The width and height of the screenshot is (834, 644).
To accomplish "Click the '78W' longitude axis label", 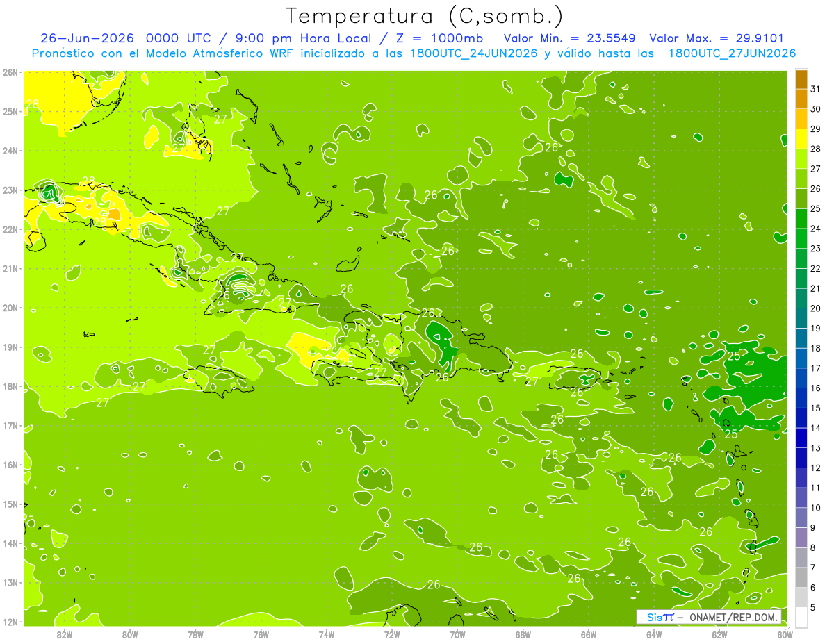I will (x=195, y=634).
